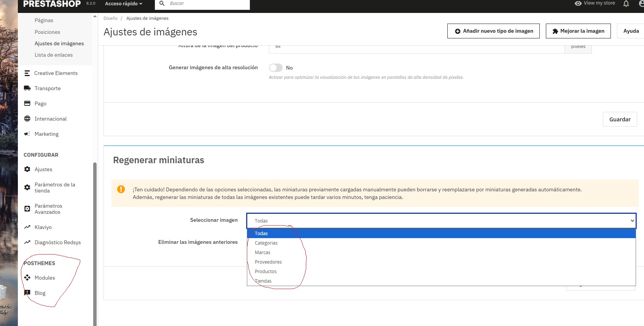Viewport: 644px width, 326px height.
Task: Open Lista de enlaces menu item
Action: click(x=54, y=55)
